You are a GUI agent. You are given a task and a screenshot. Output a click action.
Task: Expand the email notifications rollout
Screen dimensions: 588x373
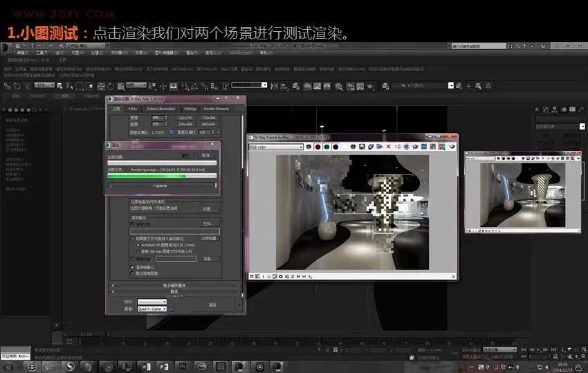point(174,285)
